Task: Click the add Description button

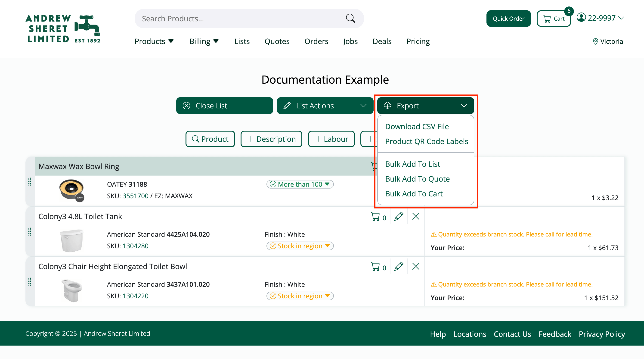Action: (x=271, y=139)
